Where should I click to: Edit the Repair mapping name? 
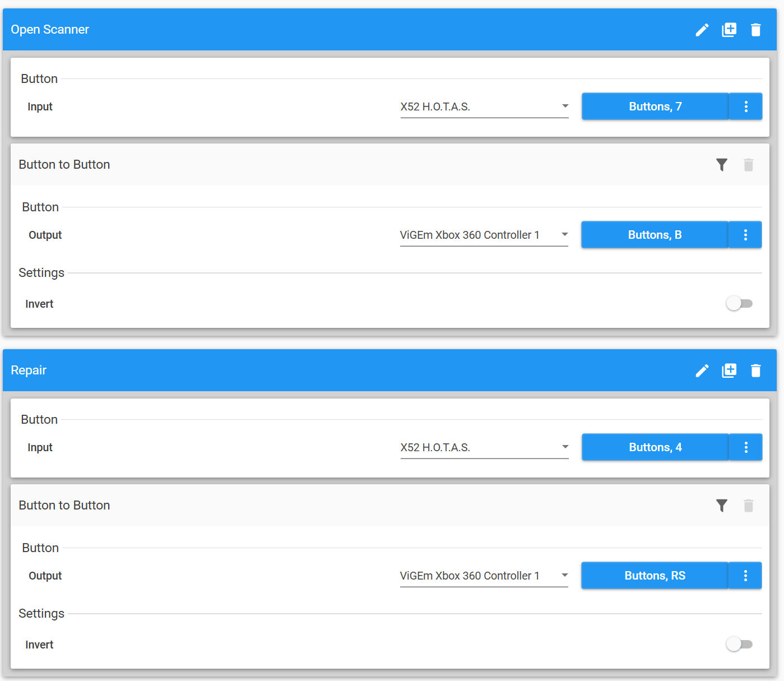pyautogui.click(x=702, y=370)
